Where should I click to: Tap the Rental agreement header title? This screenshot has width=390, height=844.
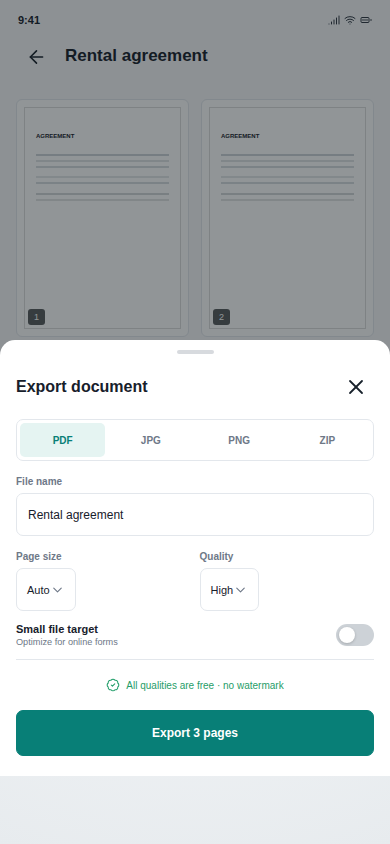136,55
